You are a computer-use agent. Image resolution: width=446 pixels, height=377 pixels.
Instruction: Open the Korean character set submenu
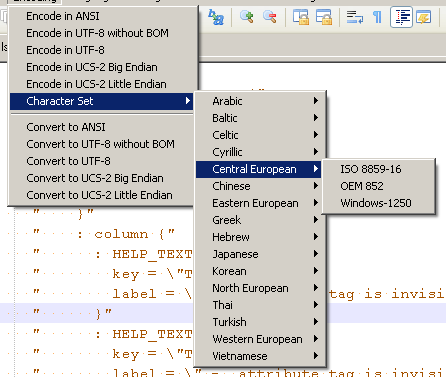point(260,271)
